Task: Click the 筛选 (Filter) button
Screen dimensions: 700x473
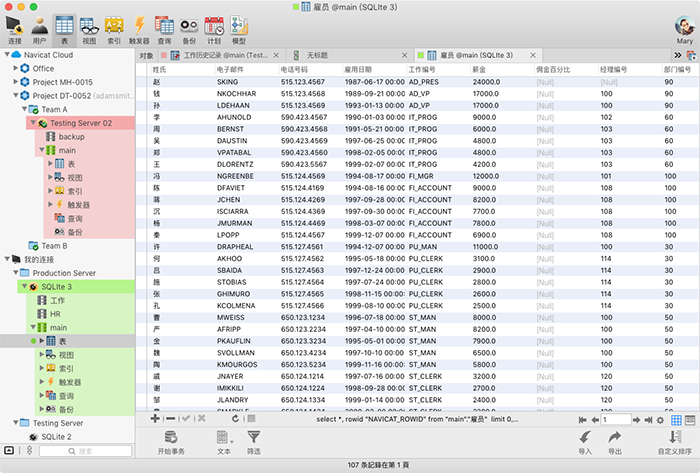Action: click(254, 443)
